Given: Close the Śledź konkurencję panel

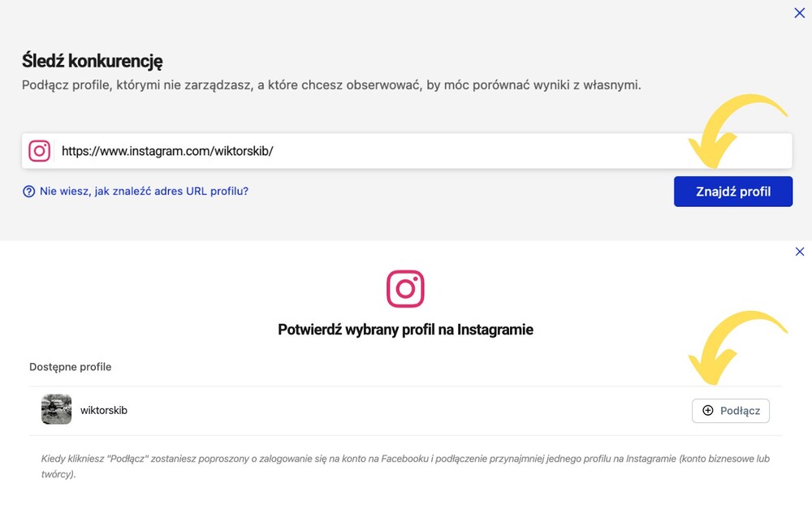Looking at the screenshot, I should [800, 13].
